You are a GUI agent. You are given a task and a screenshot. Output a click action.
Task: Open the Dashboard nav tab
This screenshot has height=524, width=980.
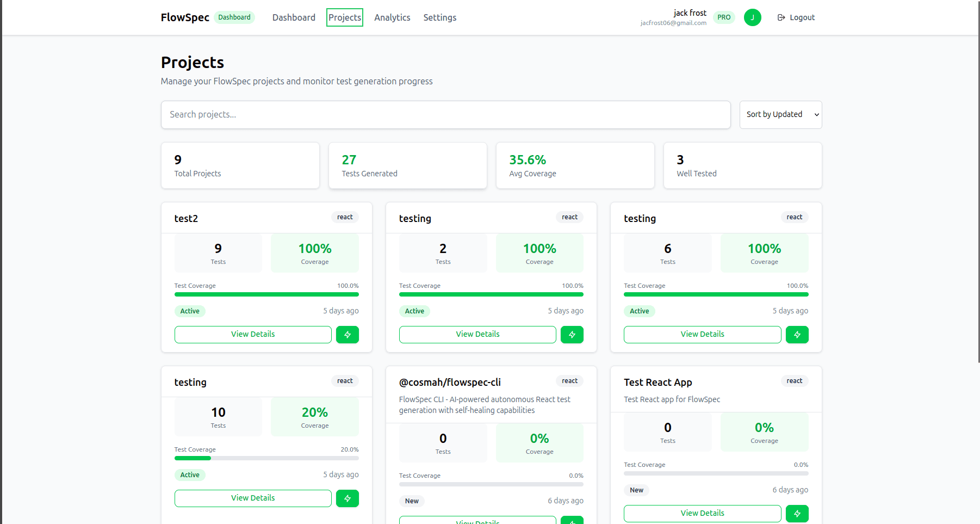294,17
